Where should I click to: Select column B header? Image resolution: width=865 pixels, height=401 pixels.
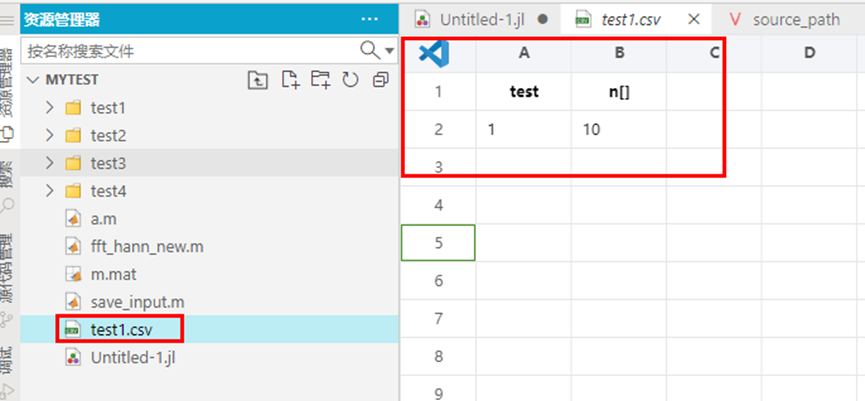(619, 53)
